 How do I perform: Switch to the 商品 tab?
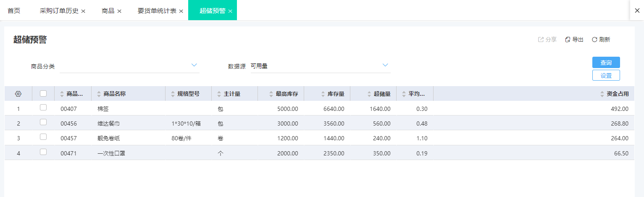(108, 11)
